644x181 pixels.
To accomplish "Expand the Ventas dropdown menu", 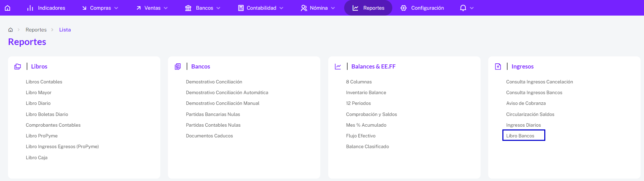I will pyautogui.click(x=152, y=8).
